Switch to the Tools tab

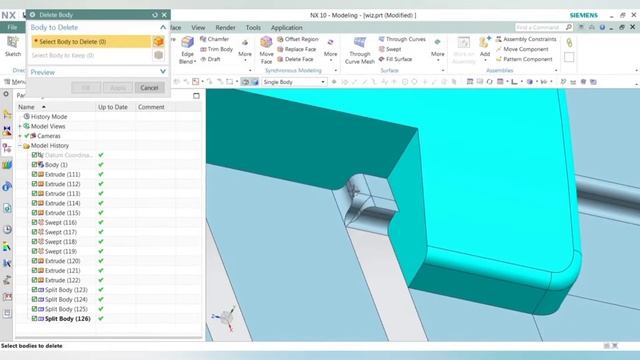pos(253,28)
